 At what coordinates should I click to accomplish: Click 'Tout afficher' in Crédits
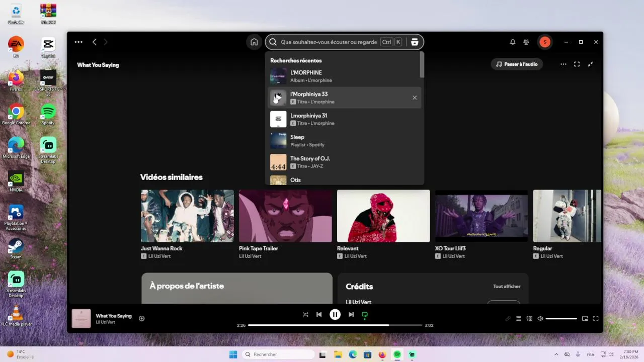tap(507, 287)
